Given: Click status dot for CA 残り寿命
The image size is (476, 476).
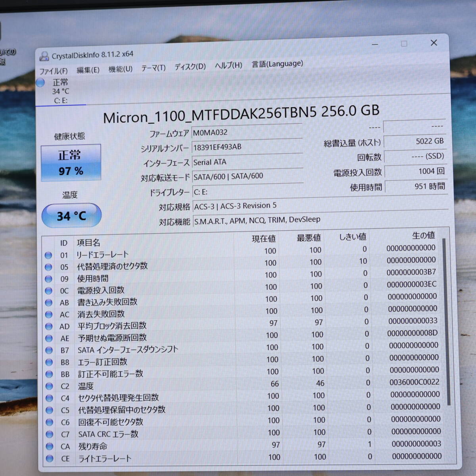Looking at the screenshot, I should coord(50,446).
